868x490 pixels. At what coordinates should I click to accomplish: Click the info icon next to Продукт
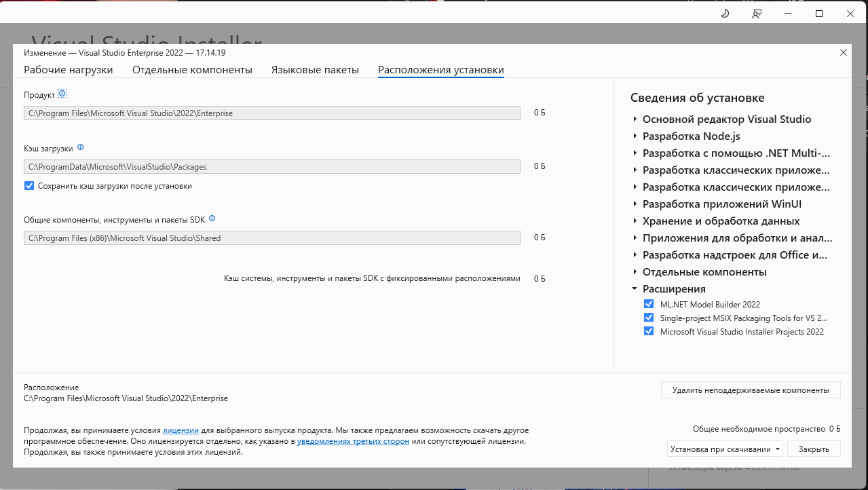[62, 94]
